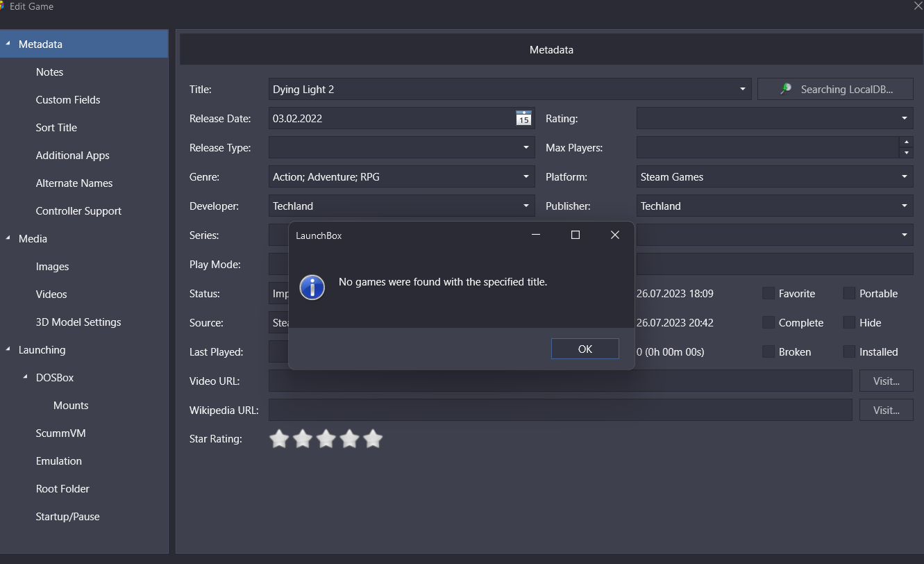Open Videos under Media

[x=51, y=294]
